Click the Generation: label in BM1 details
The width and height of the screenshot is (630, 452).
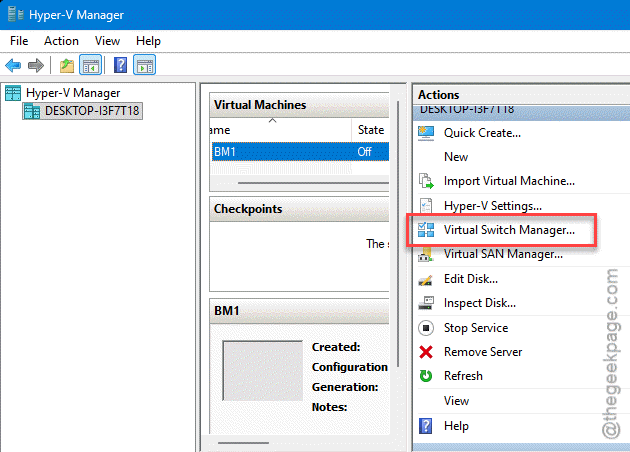point(345,387)
